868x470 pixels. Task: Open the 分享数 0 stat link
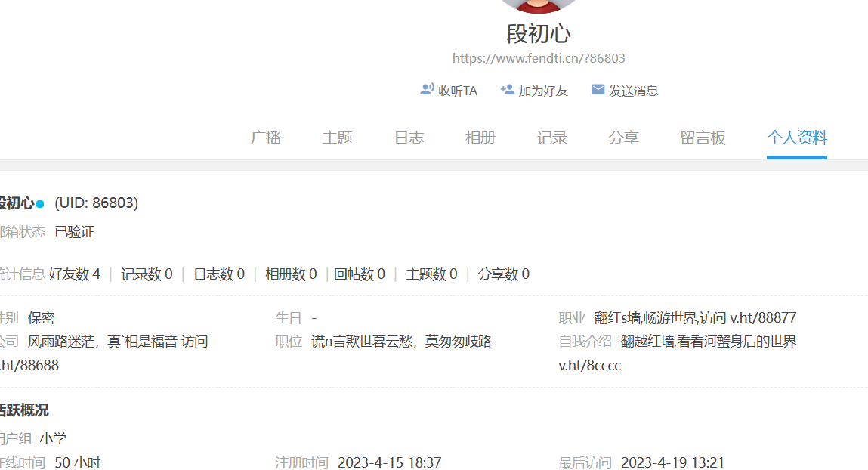tap(503, 274)
